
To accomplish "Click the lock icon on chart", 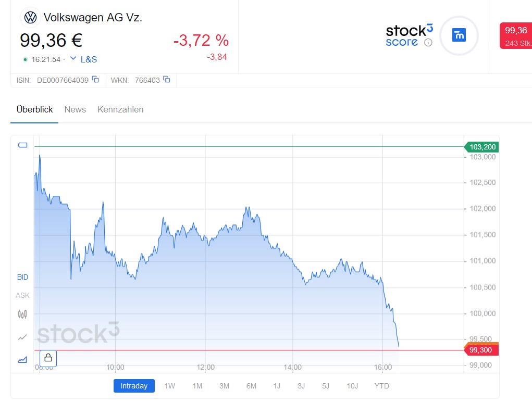I will (48, 358).
